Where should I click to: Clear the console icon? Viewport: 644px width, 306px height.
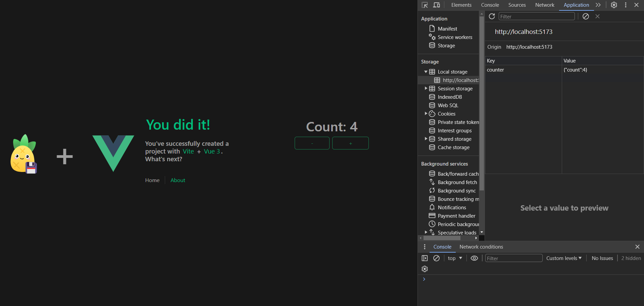(x=436, y=258)
